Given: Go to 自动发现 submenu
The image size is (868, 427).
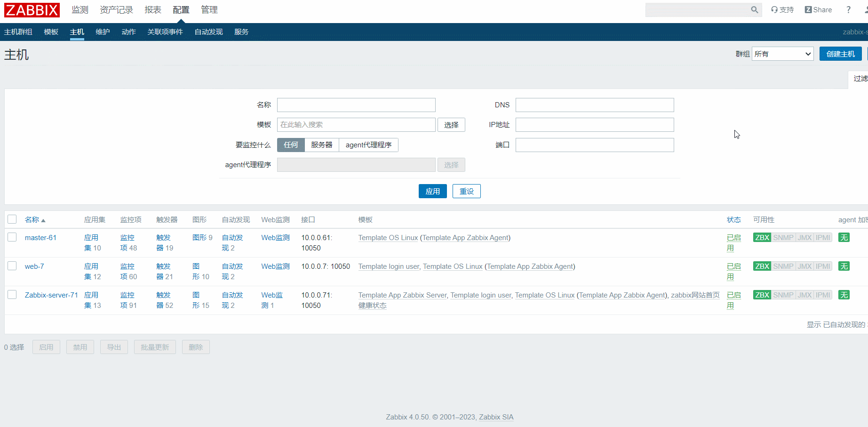Looking at the screenshot, I should tap(209, 32).
